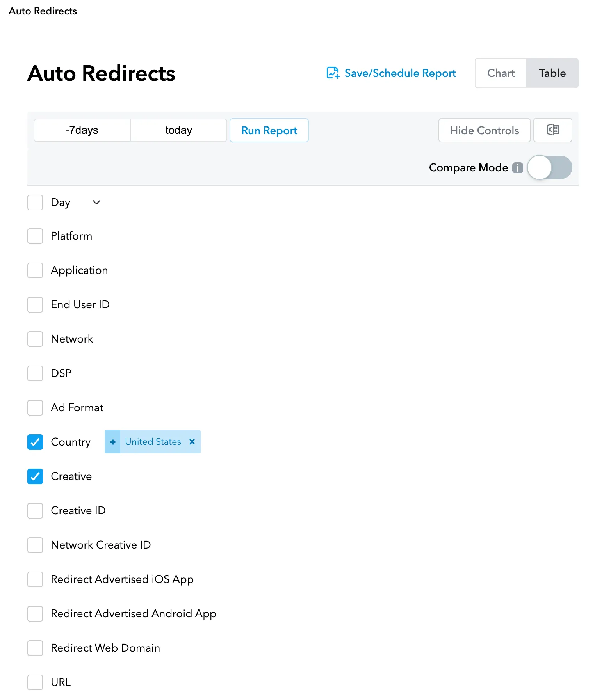The height and width of the screenshot is (700, 595).
Task: Switch to the Chart view tab
Action: pyautogui.click(x=501, y=73)
